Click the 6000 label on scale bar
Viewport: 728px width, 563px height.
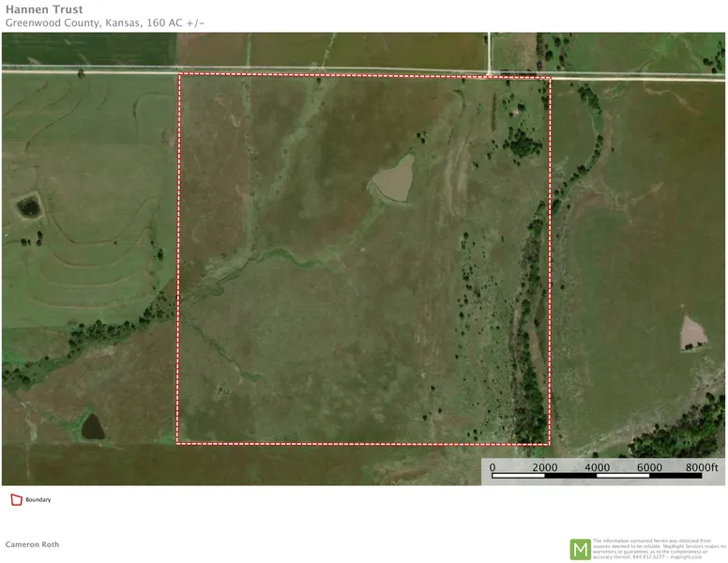click(649, 466)
